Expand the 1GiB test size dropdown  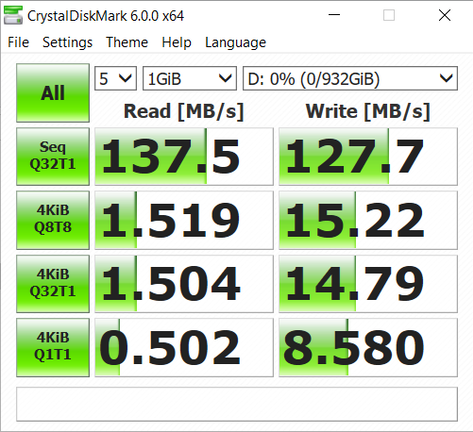pyautogui.click(x=190, y=79)
